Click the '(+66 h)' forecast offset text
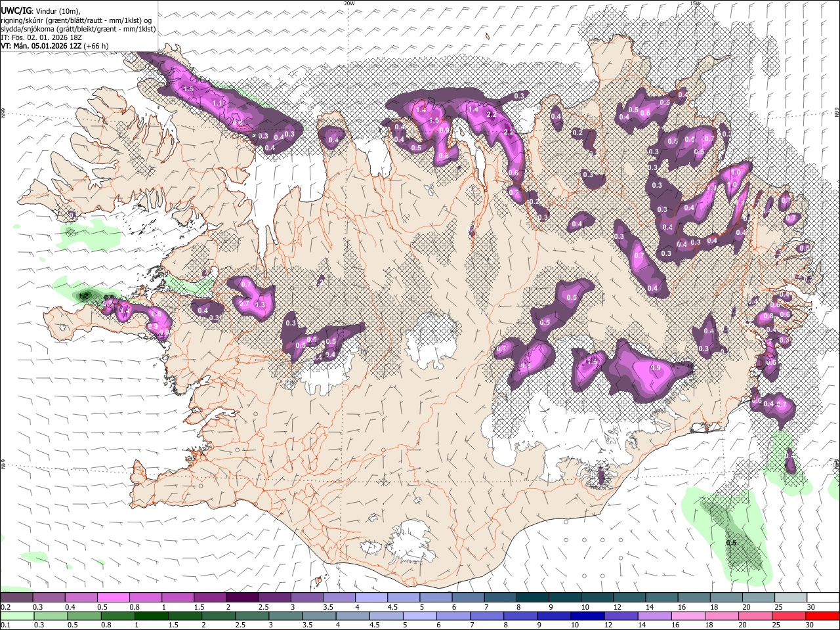The height and width of the screenshot is (630, 840). click(x=96, y=46)
